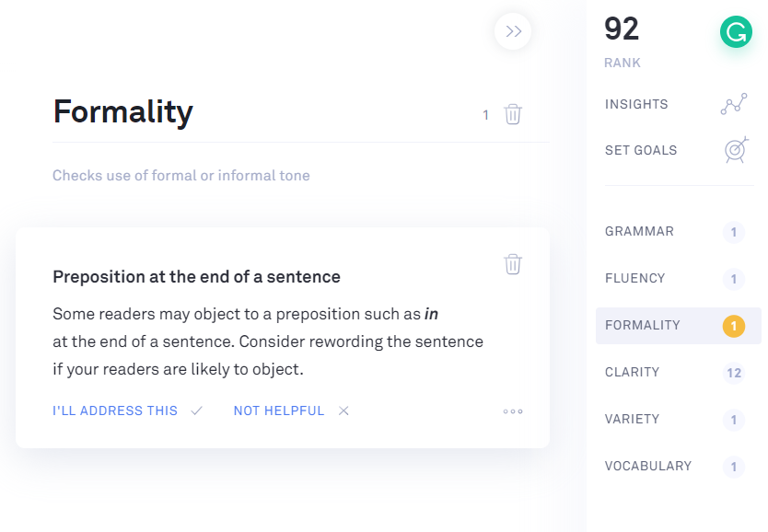
Task: Open Insights graph icon
Action: click(x=734, y=104)
